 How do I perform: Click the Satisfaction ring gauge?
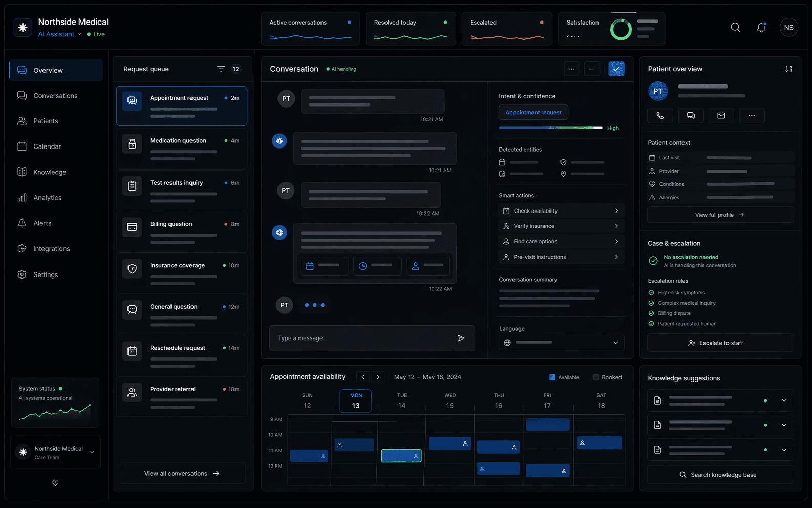(x=621, y=29)
